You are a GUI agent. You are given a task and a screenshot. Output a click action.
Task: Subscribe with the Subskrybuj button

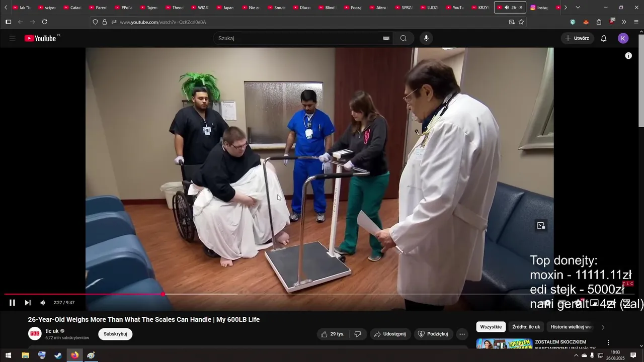[115, 334]
